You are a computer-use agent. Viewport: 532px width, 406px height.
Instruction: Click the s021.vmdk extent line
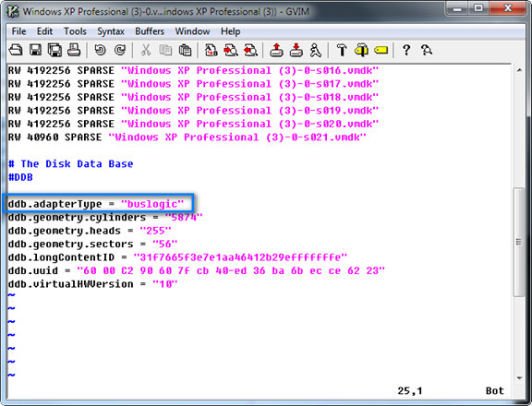pos(187,137)
